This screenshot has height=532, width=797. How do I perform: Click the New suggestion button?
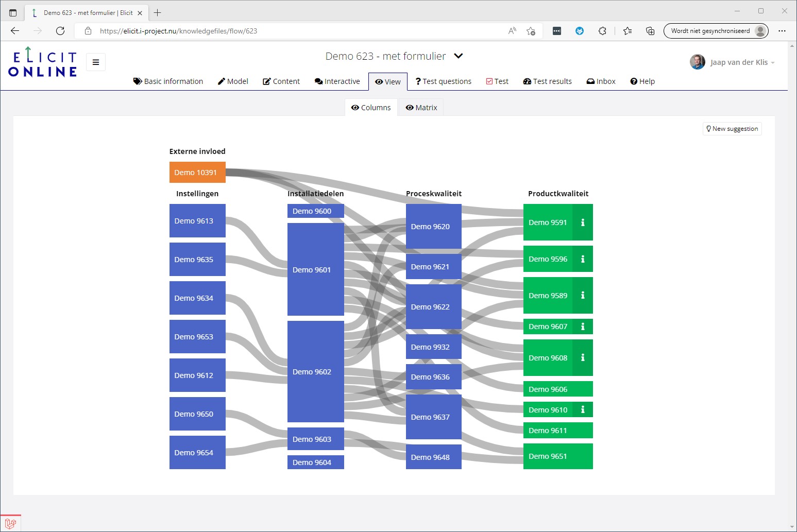732,129
